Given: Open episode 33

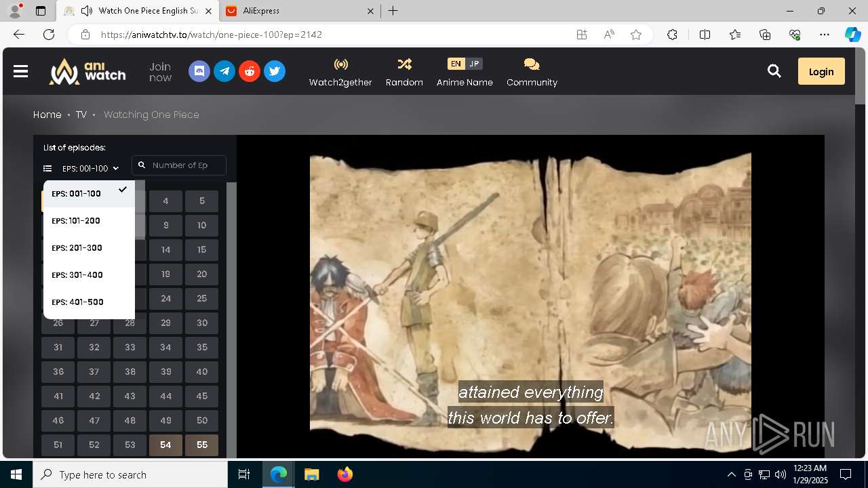Looking at the screenshot, I should coord(130,348).
